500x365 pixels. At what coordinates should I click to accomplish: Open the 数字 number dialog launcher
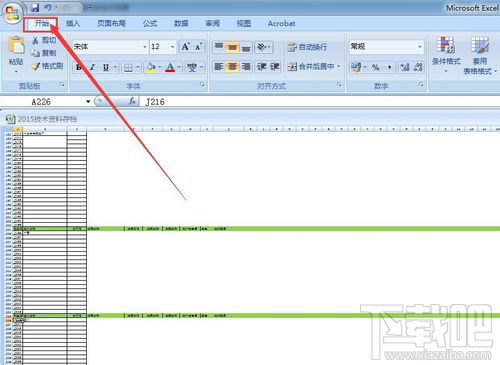click(421, 85)
